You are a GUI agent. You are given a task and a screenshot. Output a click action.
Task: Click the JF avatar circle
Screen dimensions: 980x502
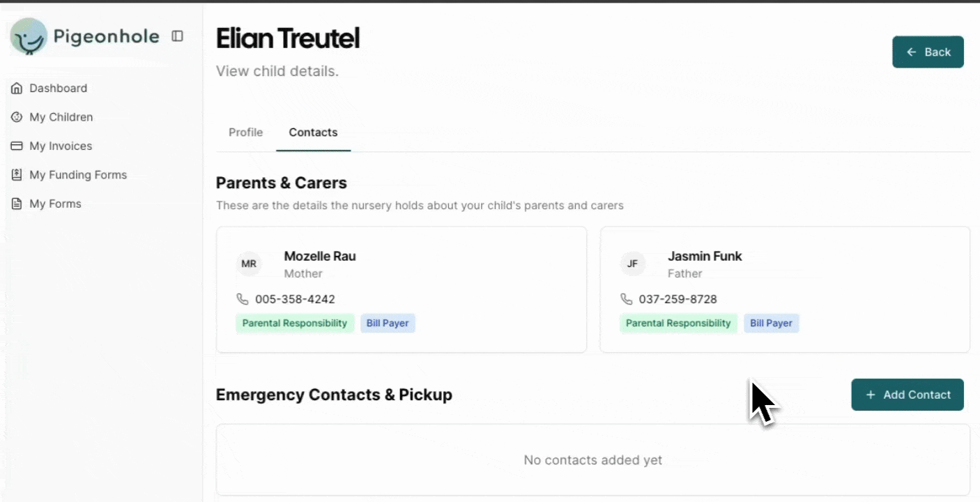(x=632, y=264)
